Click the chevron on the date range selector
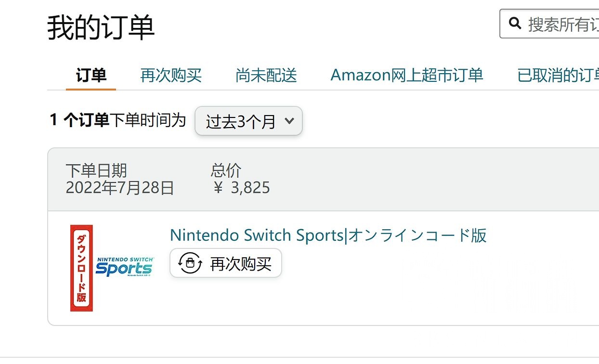The width and height of the screenshot is (599, 364). pos(289,121)
